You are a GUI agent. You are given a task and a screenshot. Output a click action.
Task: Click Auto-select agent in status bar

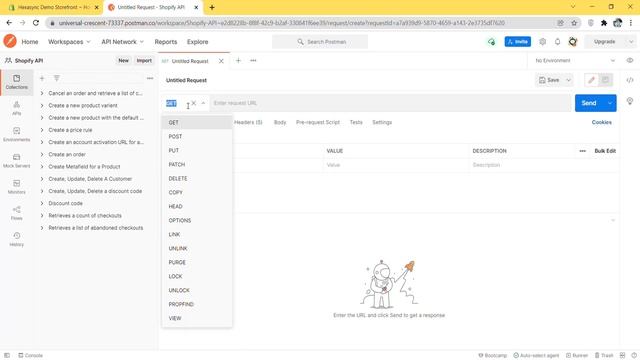tap(536, 356)
